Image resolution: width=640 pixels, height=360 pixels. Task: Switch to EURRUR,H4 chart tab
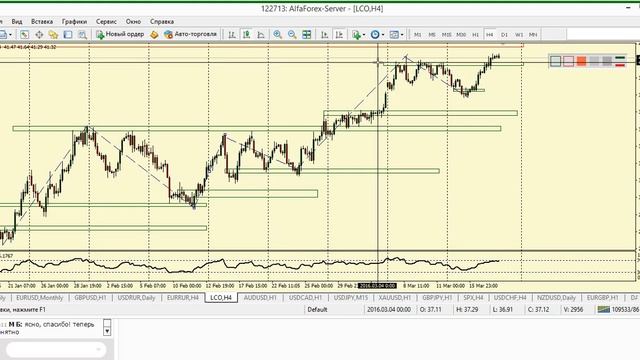point(183,298)
